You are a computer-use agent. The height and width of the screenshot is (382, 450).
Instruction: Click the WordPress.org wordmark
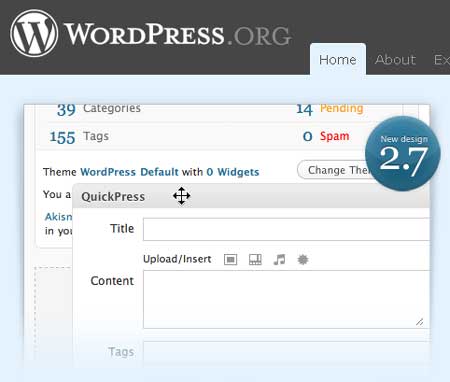pos(178,34)
